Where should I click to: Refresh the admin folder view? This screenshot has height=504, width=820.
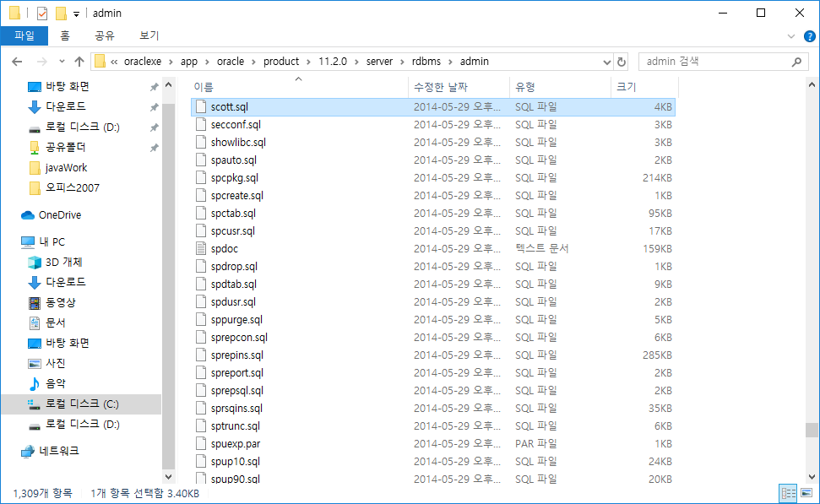(622, 62)
